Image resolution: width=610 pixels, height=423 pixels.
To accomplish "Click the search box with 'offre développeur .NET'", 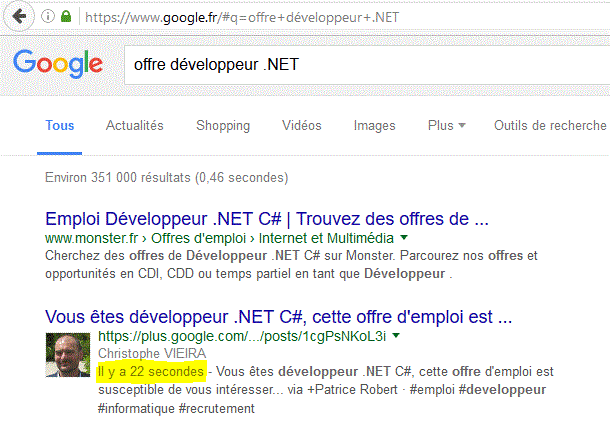I will tap(367, 65).
